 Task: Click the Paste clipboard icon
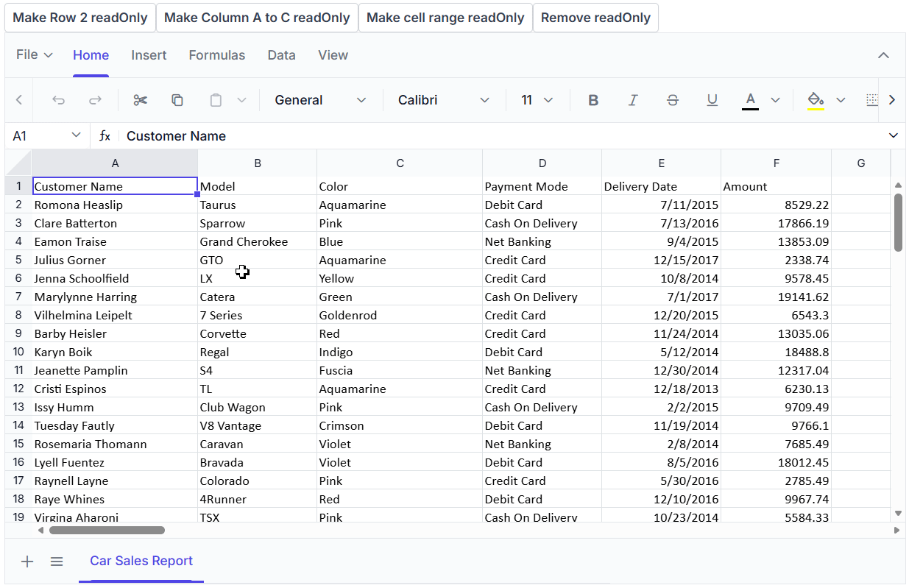[216, 100]
